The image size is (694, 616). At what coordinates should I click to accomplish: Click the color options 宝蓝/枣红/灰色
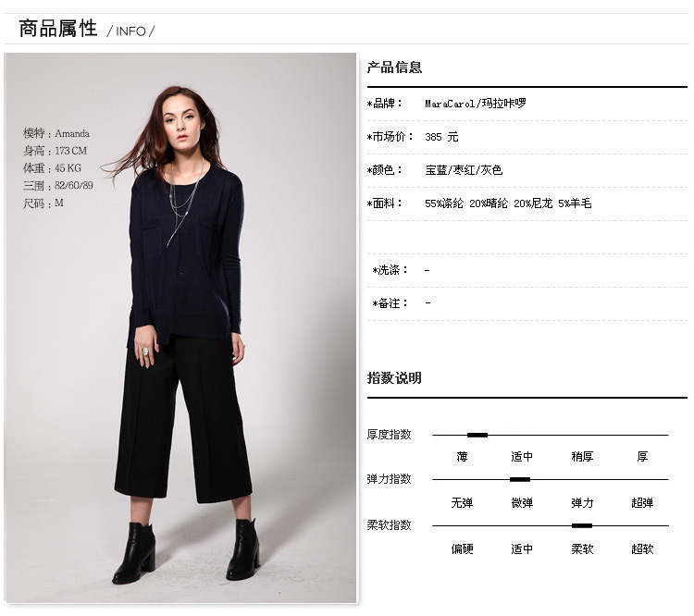(464, 170)
